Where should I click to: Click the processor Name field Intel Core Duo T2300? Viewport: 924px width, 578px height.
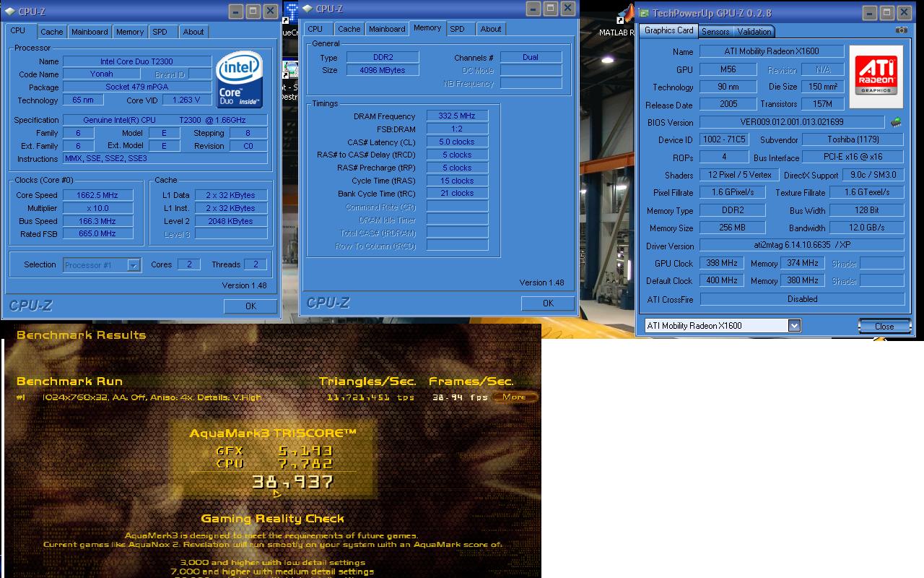pyautogui.click(x=136, y=61)
